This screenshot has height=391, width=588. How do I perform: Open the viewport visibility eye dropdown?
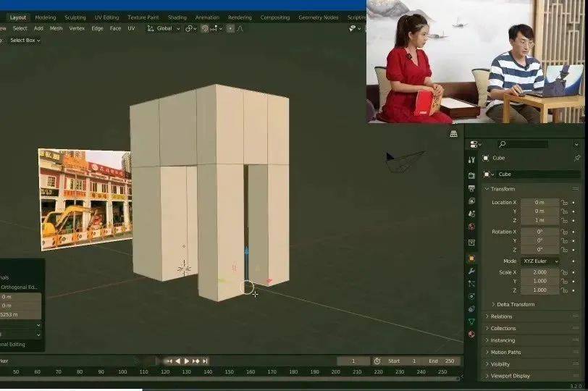pyautogui.click(x=354, y=28)
